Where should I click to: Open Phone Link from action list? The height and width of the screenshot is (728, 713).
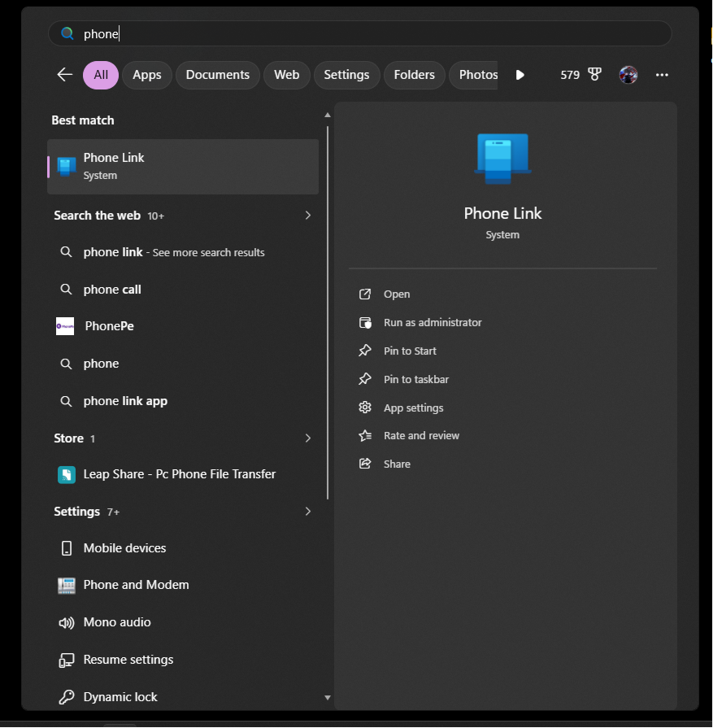397,294
